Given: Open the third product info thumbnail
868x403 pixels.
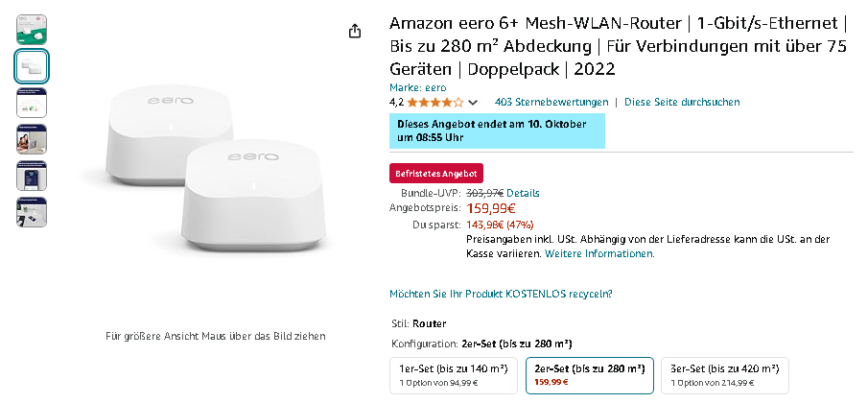Looking at the screenshot, I should click(32, 103).
